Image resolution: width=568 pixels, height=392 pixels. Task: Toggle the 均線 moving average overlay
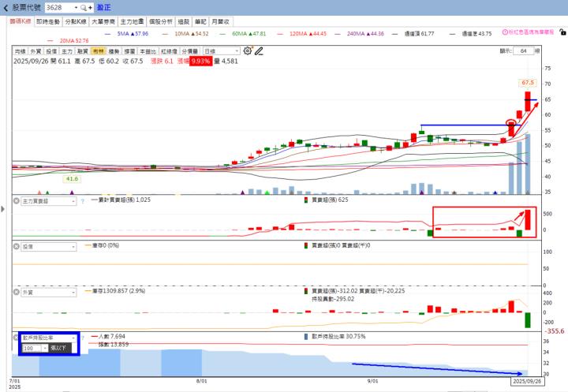point(21,50)
